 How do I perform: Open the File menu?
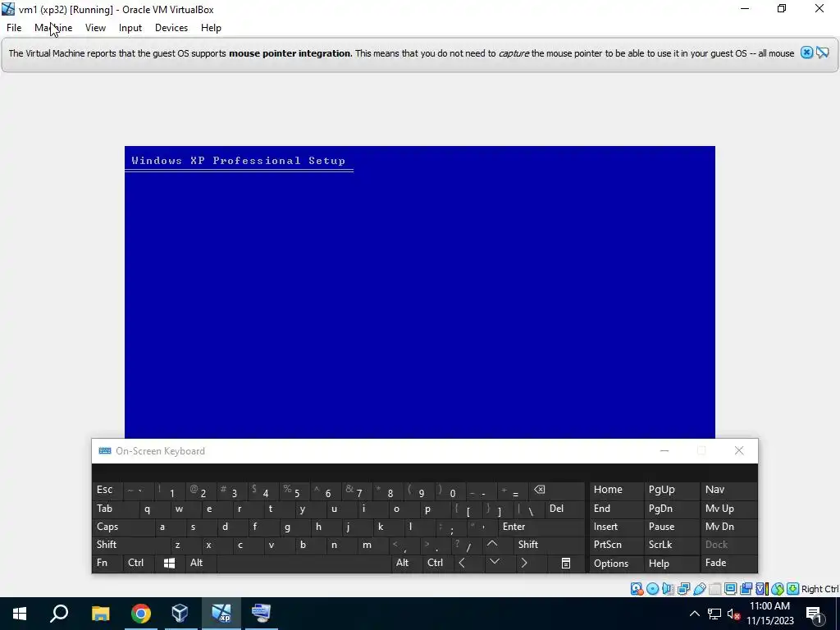(x=14, y=28)
